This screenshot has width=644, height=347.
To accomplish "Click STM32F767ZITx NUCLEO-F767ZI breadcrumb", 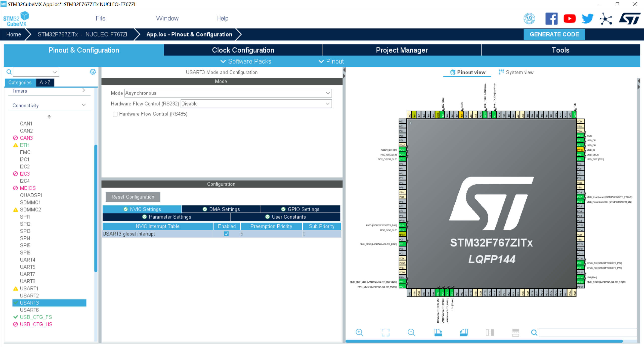I will pos(82,34).
